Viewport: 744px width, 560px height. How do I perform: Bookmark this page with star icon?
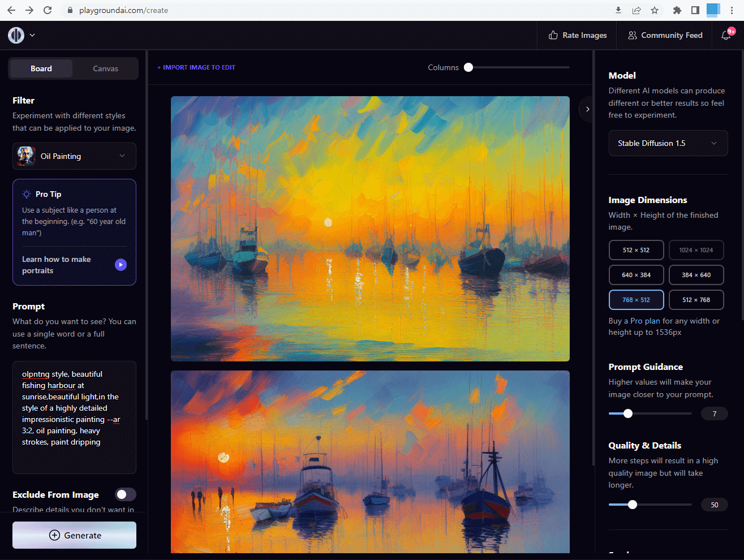click(655, 10)
